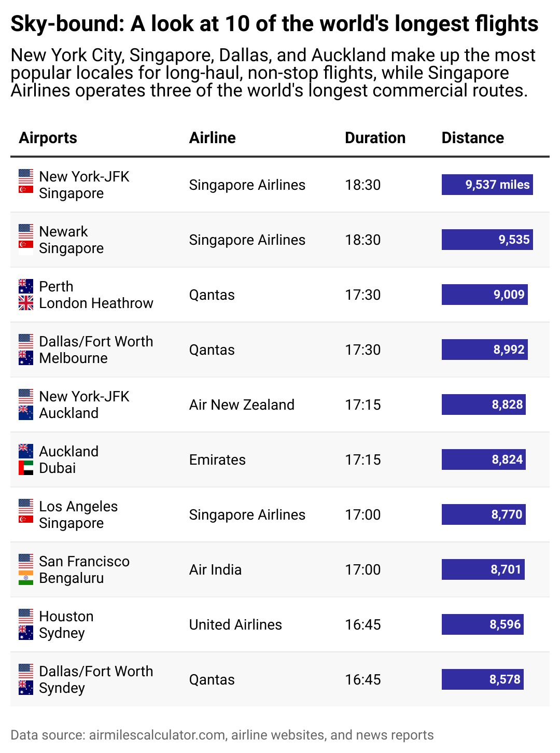Click the UK flag beside London Heathrow

point(26,303)
